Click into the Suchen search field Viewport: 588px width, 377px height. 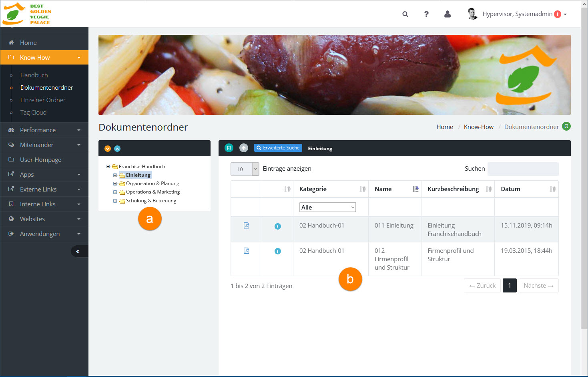(523, 169)
